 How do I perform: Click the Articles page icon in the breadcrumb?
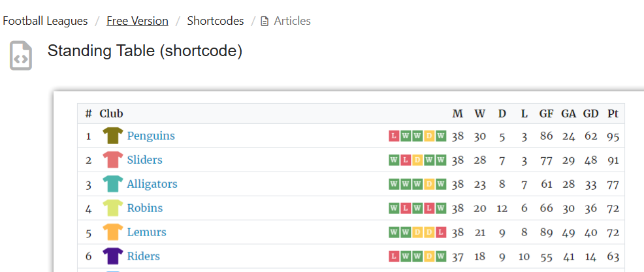tap(265, 22)
